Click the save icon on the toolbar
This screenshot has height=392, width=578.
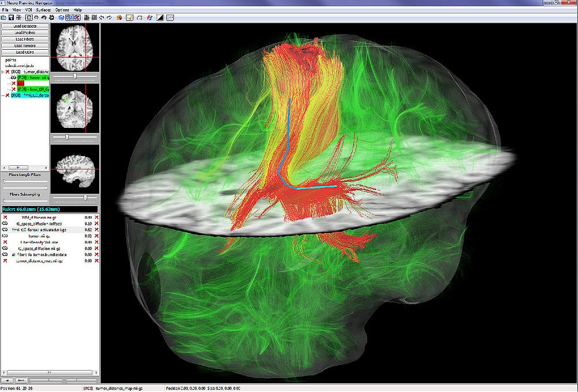point(10,17)
